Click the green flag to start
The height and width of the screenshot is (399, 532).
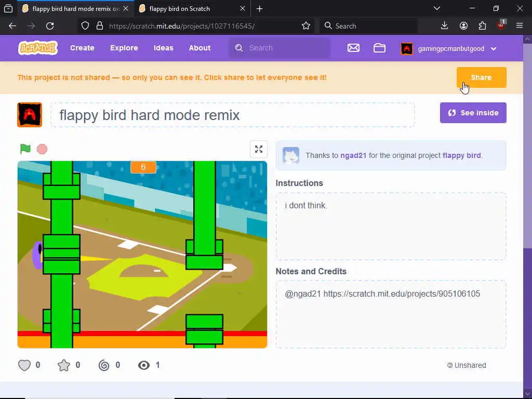(x=25, y=149)
